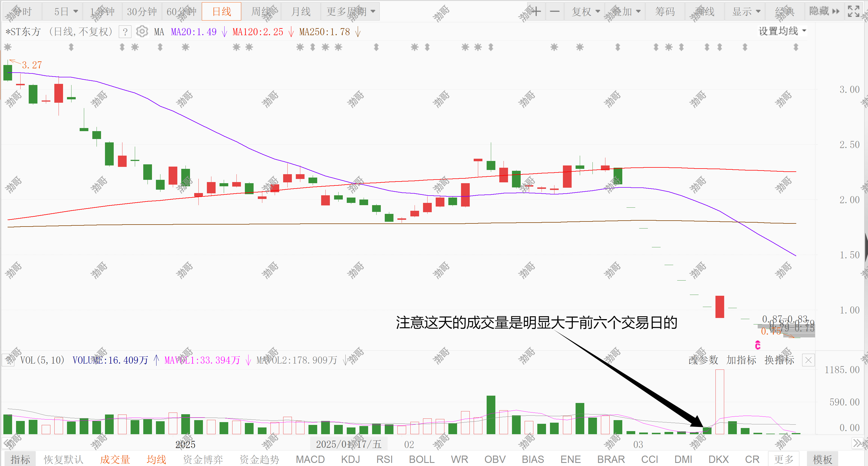The width and height of the screenshot is (868, 466).
Task: Click the pink C marker icon
Action: tap(758, 345)
